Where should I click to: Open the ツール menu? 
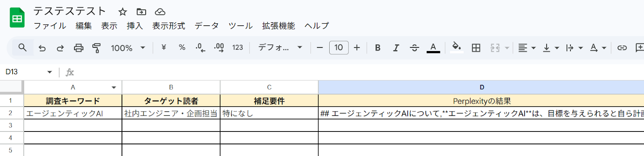tap(241, 26)
